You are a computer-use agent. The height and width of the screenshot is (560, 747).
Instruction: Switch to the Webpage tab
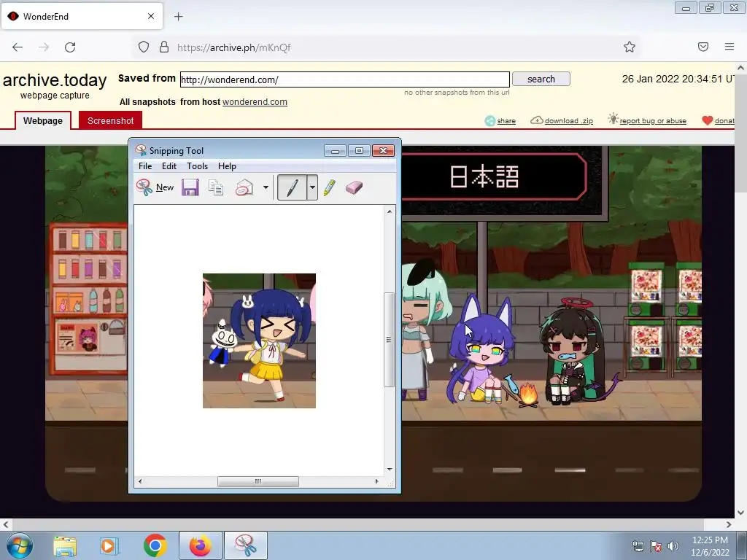click(43, 120)
